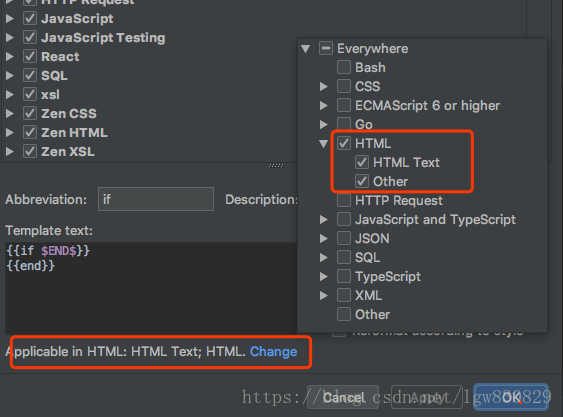Enable the XML context checkbox
The height and width of the screenshot is (417, 563).
pos(344,295)
